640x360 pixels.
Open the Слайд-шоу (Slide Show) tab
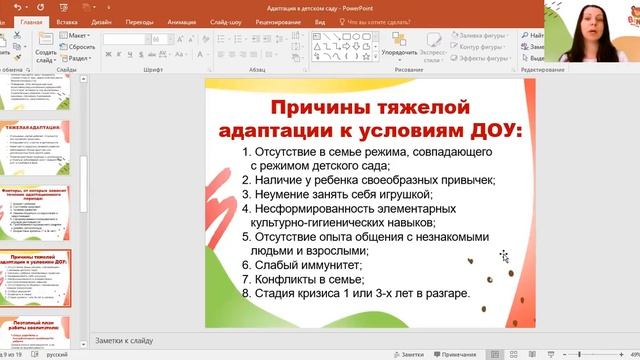[x=226, y=22]
